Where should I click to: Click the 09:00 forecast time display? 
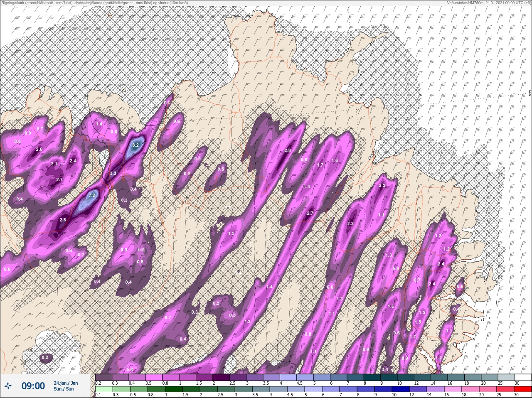[33, 386]
